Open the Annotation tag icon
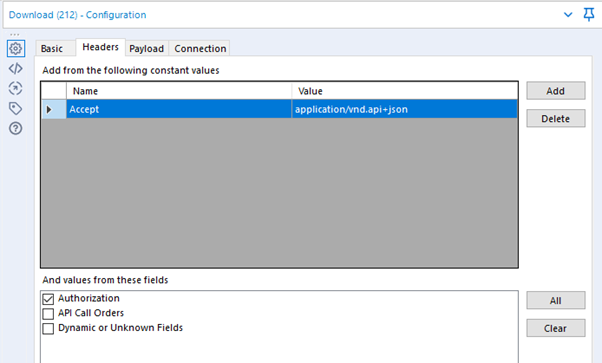The image size is (602, 363). 16,109
